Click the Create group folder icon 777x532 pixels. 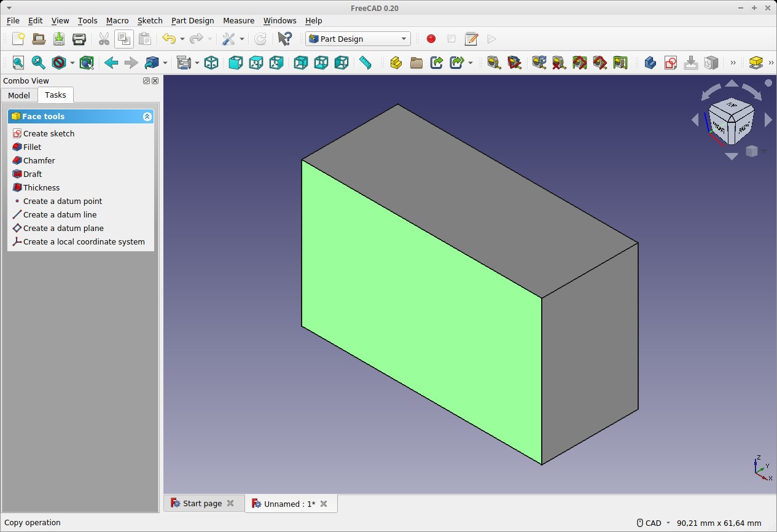(416, 63)
